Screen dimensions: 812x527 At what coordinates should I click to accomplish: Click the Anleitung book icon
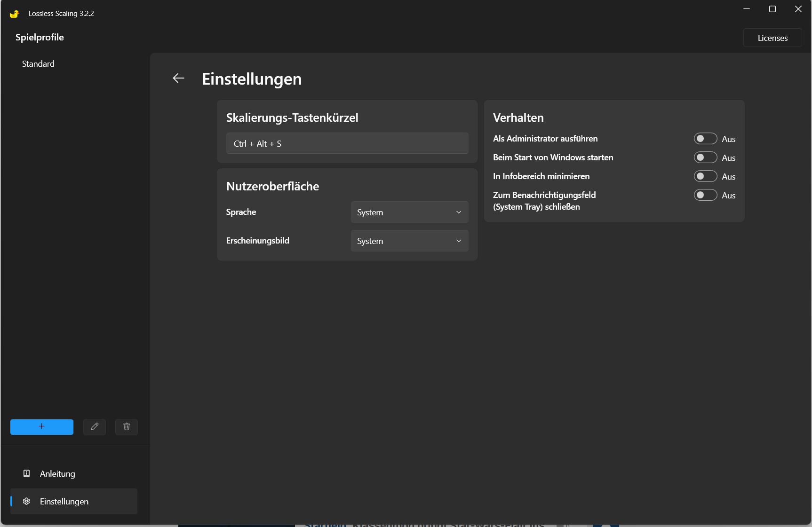(27, 473)
